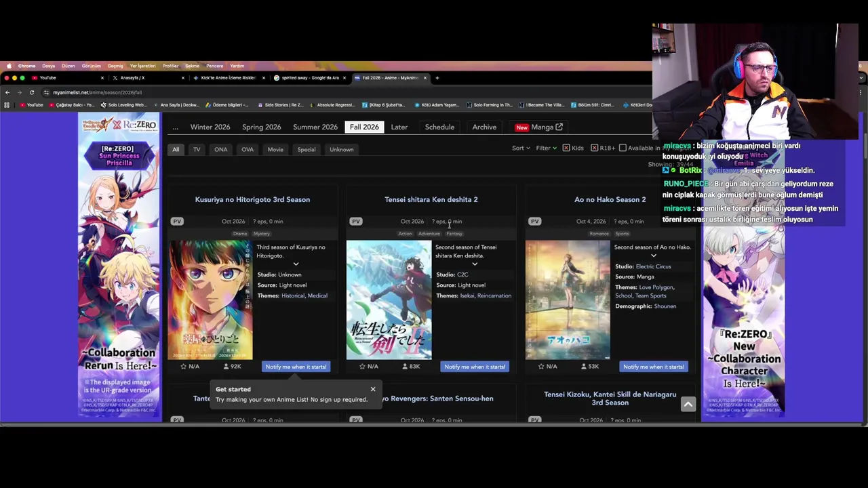The image size is (868, 488).
Task: Close the Anasayfa / X tab
Action: [x=182, y=78]
